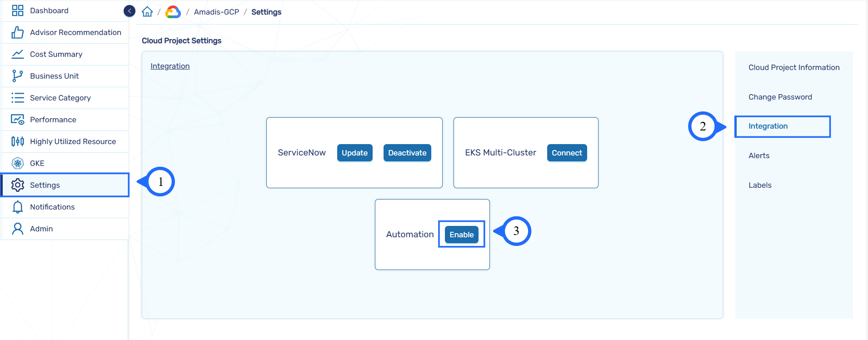The height and width of the screenshot is (340, 868).
Task: Click the Advisor Recommendation thumbs-up icon
Action: tap(17, 32)
